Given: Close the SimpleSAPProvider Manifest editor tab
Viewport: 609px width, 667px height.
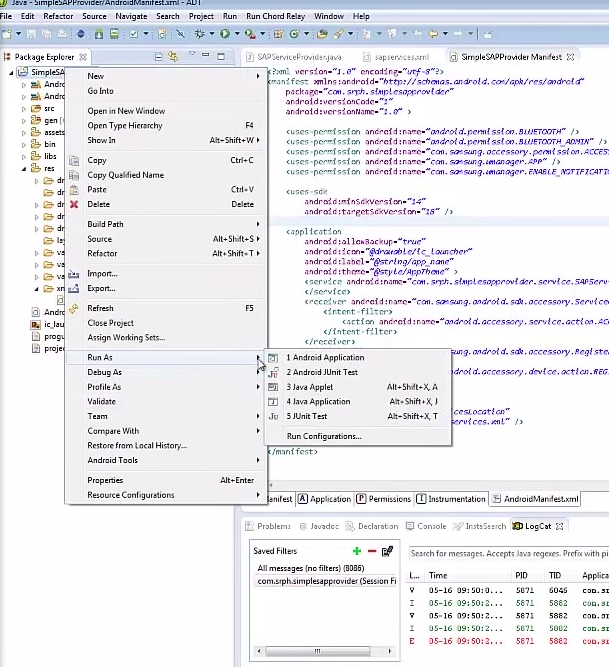Looking at the screenshot, I should click(571, 57).
